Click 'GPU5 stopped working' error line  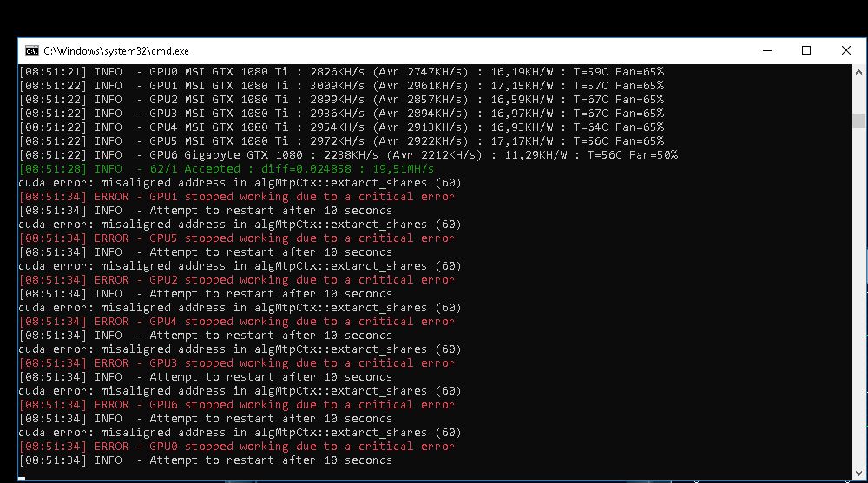click(x=237, y=238)
